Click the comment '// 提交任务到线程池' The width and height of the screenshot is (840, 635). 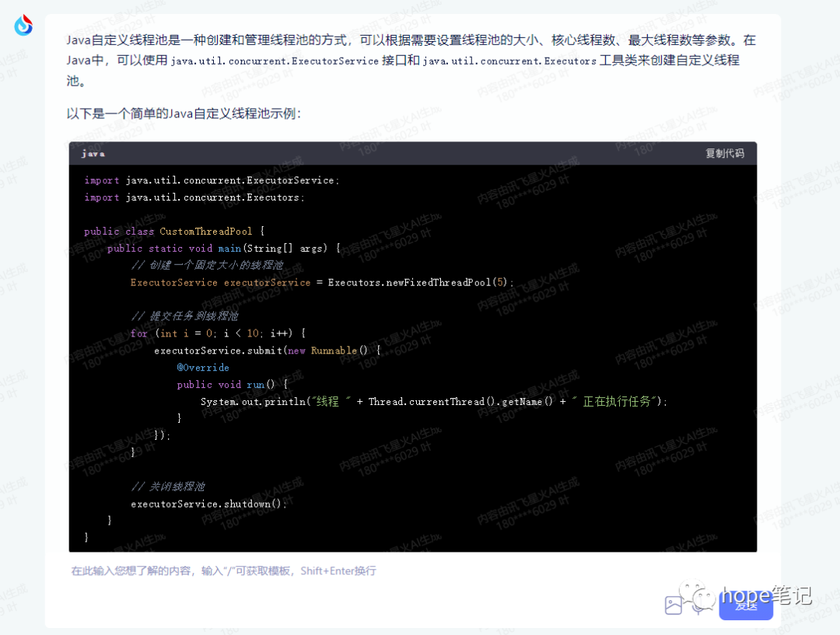(185, 316)
